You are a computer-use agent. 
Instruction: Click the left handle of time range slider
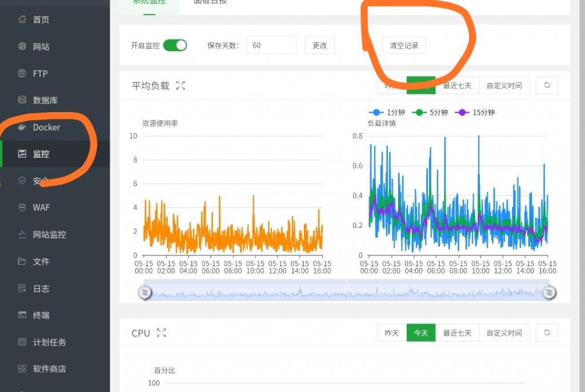(145, 292)
